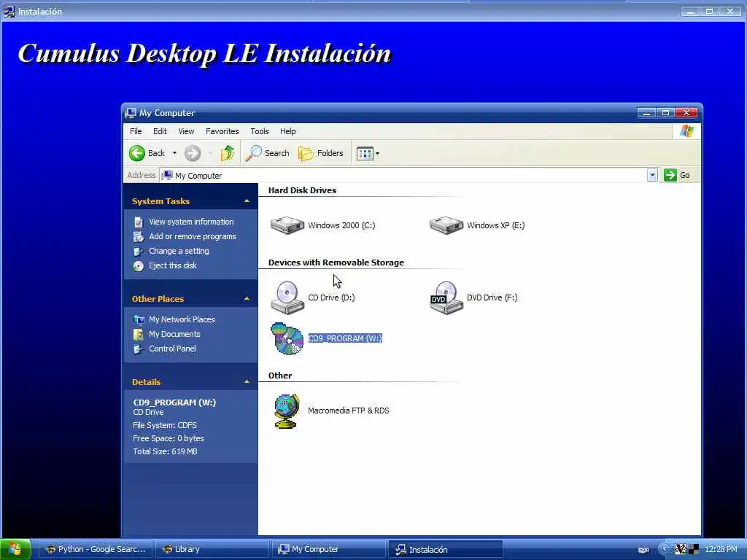Toggle the Folders pane icon
747x560 pixels.
pos(306,153)
